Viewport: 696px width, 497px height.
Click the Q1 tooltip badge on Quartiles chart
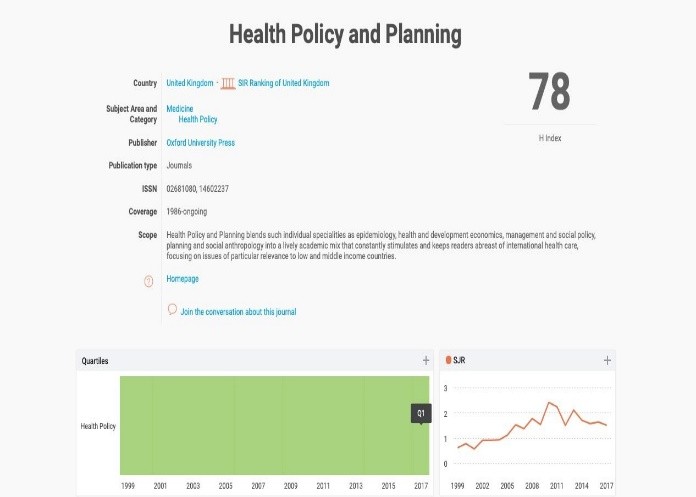point(421,413)
